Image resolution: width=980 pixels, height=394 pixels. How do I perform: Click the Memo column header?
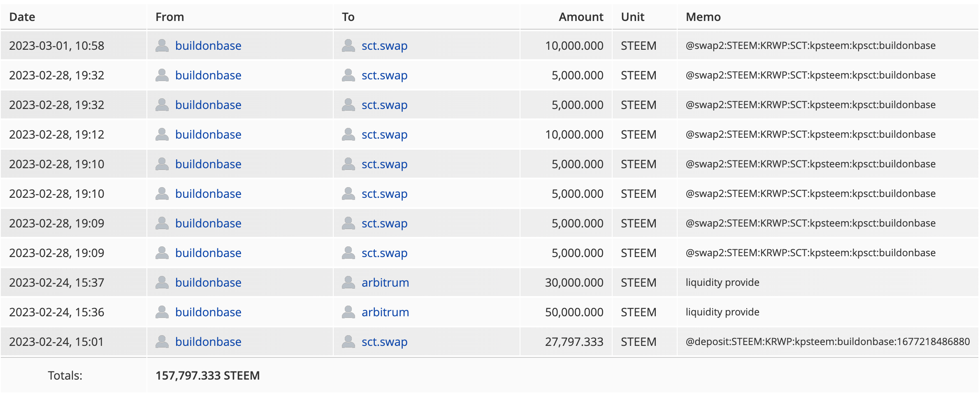pos(703,17)
